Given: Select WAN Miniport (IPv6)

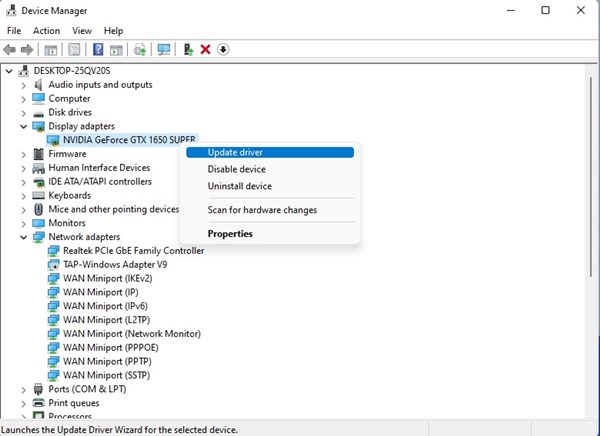Looking at the screenshot, I should click(x=105, y=306).
